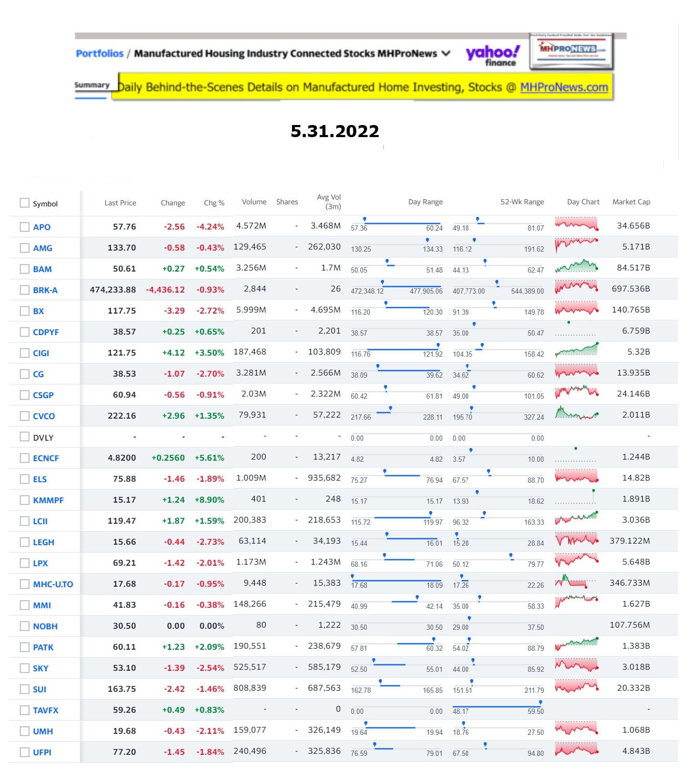Check the AMG row checkbox
The height and width of the screenshot is (769, 700).
(x=24, y=248)
